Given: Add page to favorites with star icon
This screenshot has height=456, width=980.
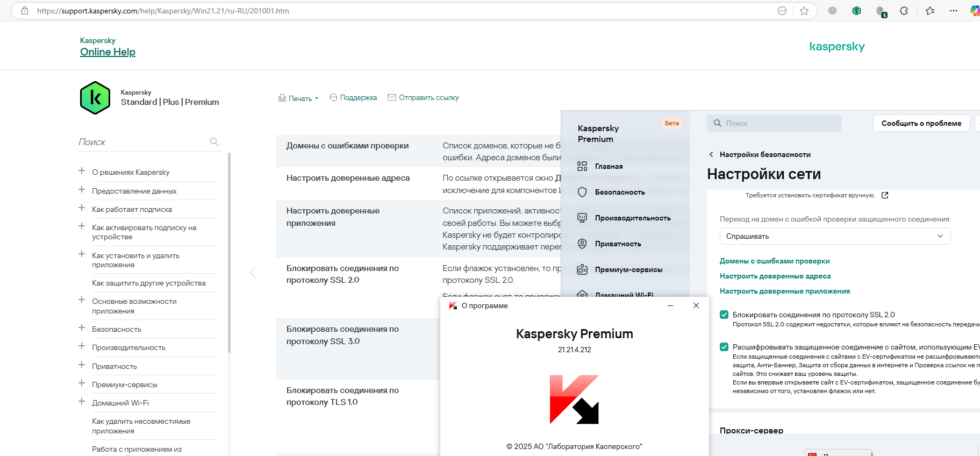Looking at the screenshot, I should tap(804, 11).
